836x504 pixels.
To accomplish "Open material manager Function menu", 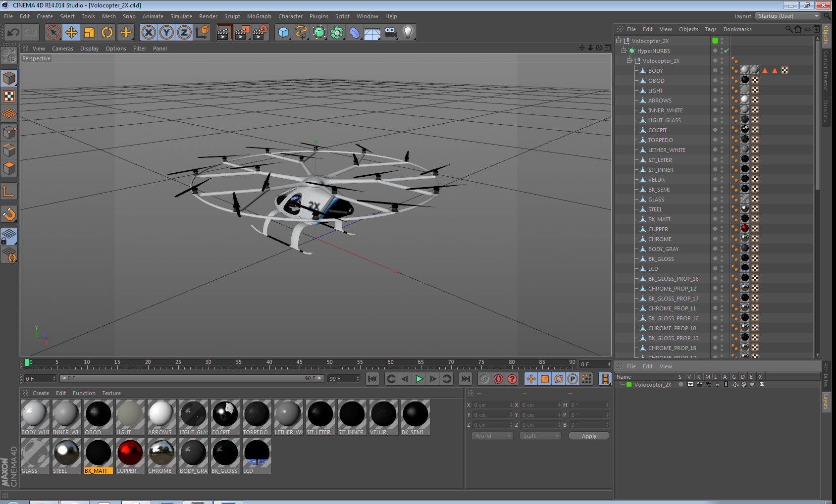I will point(84,393).
